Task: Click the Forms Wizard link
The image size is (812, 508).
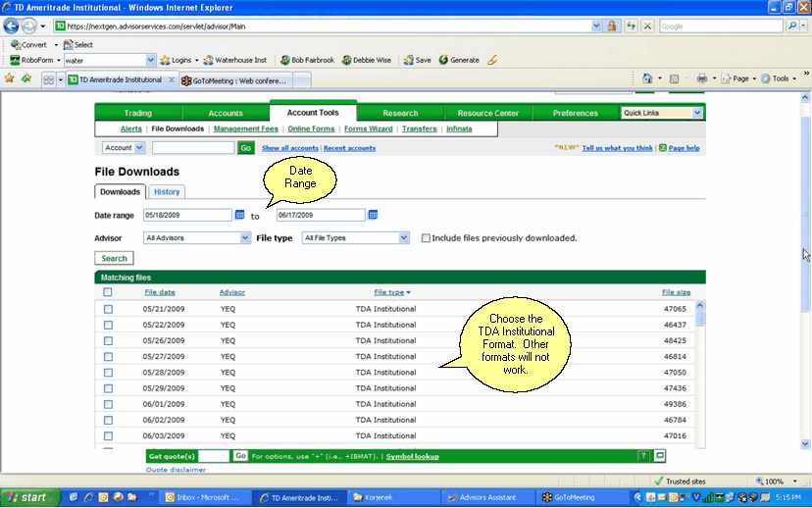Action: coord(368,128)
